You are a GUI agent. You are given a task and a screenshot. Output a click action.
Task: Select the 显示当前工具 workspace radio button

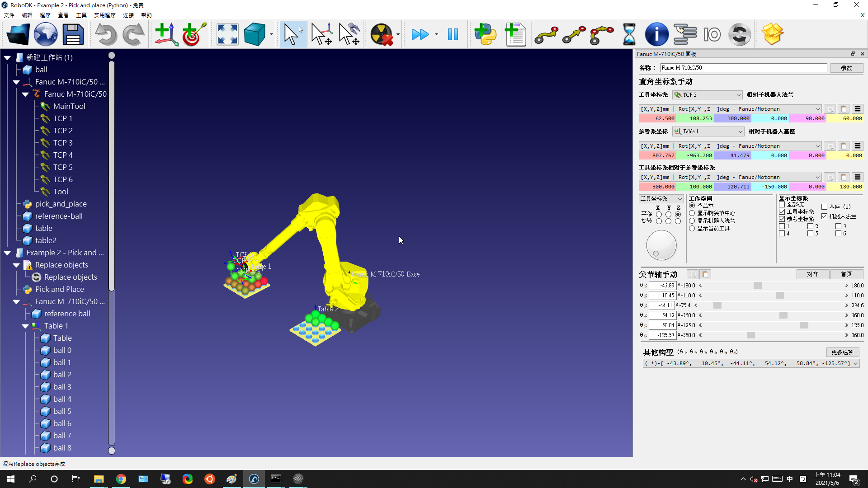(x=692, y=229)
